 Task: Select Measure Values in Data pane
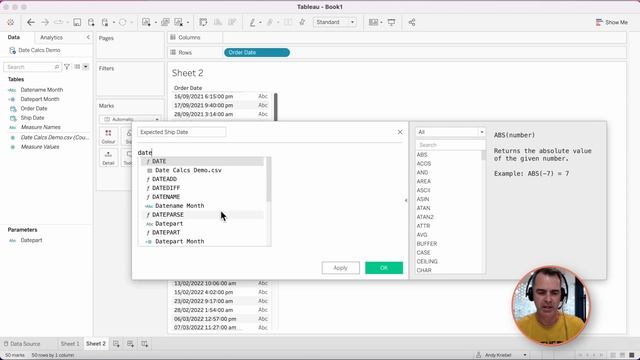pyautogui.click(x=40, y=147)
